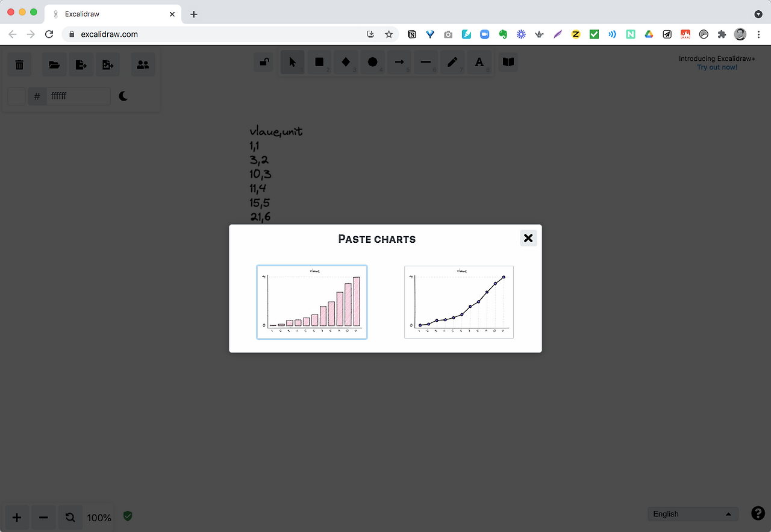Click the green encryption shield icon
This screenshot has height=532, width=771.
point(128,516)
